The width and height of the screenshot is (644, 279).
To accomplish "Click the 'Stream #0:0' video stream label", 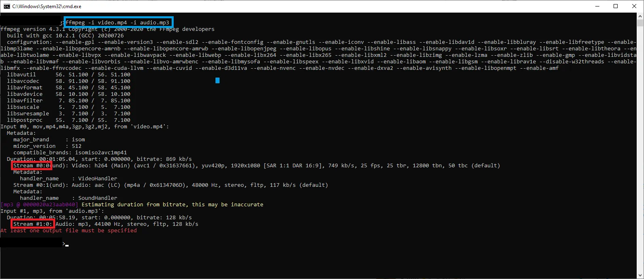I will pyautogui.click(x=31, y=165).
